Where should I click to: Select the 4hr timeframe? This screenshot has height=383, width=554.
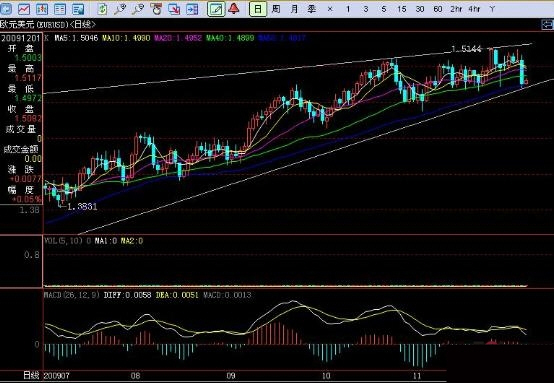[474, 9]
